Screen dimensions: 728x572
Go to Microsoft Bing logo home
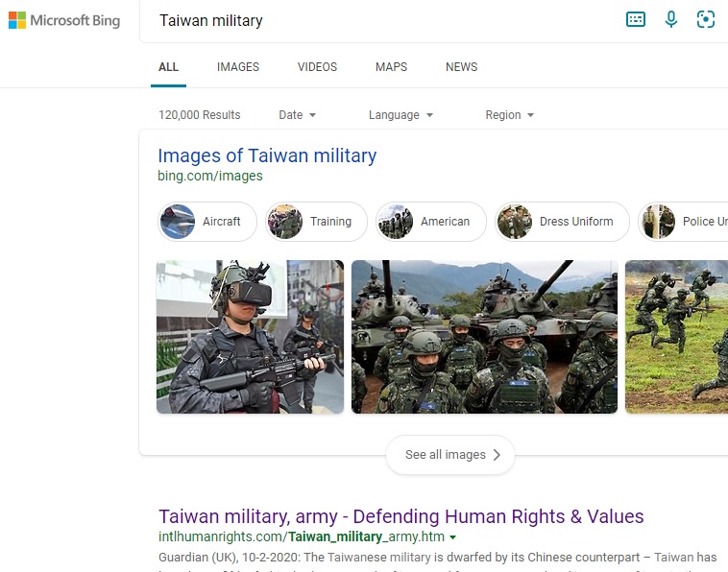pyautogui.click(x=64, y=20)
